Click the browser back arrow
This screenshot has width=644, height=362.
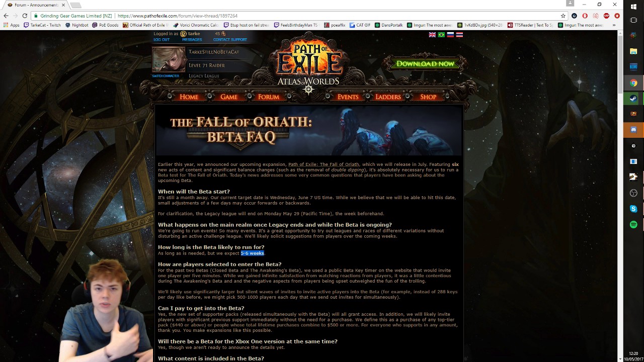(6, 16)
